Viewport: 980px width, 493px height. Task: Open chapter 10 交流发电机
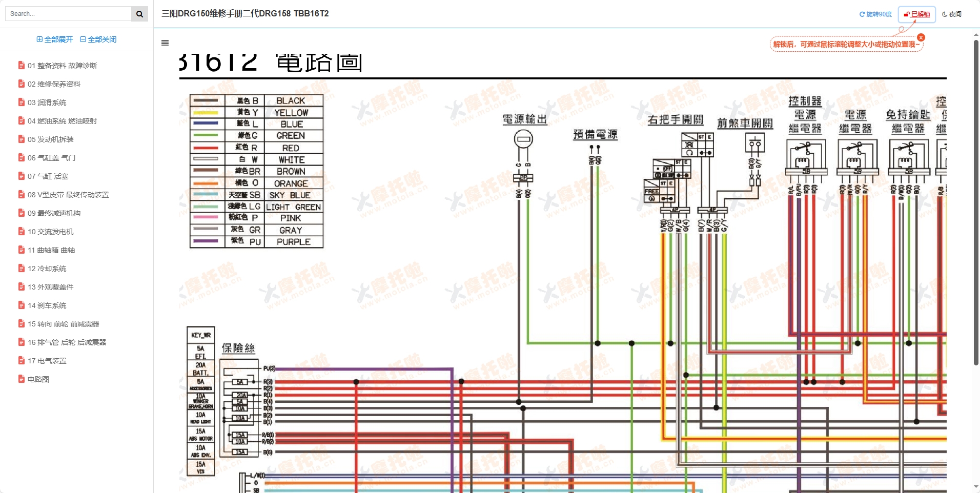[50, 232]
